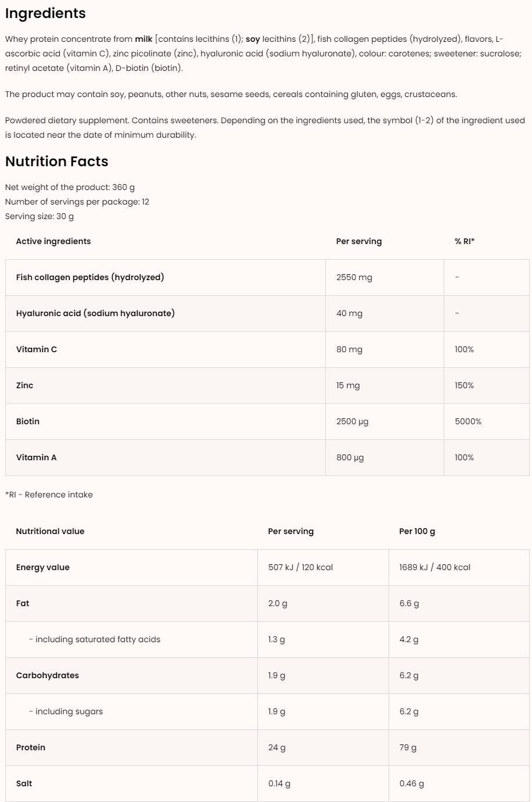Click the Active ingredients column header
This screenshot has width=532, height=802.
point(53,241)
